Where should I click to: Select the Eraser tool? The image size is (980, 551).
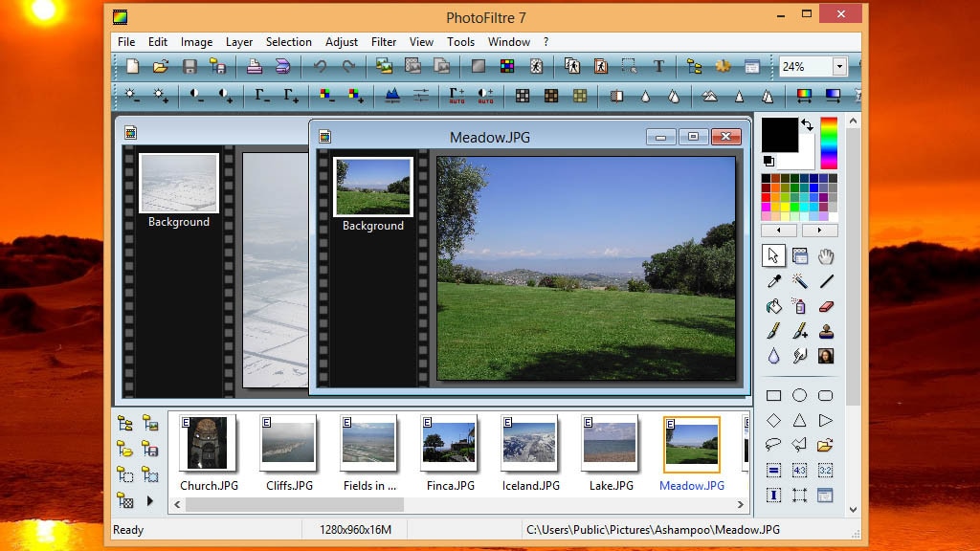tap(826, 306)
